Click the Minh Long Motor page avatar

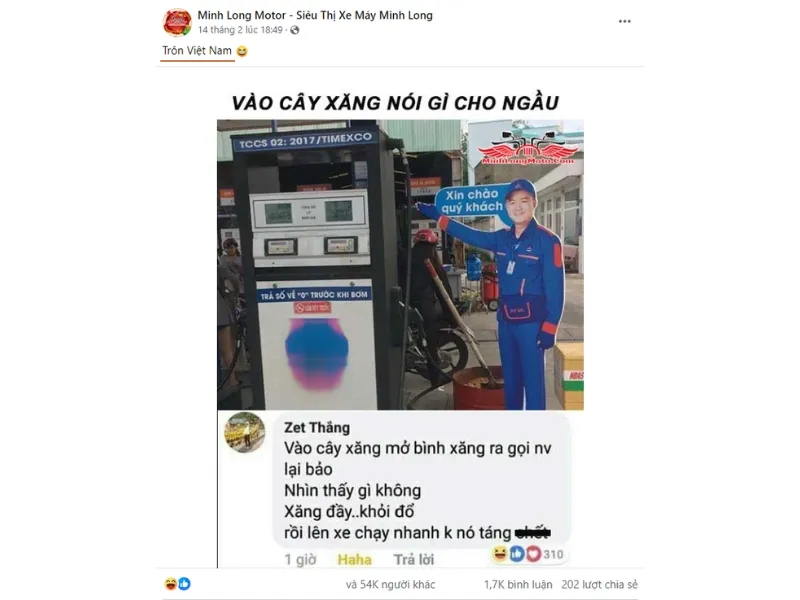pyautogui.click(x=177, y=22)
